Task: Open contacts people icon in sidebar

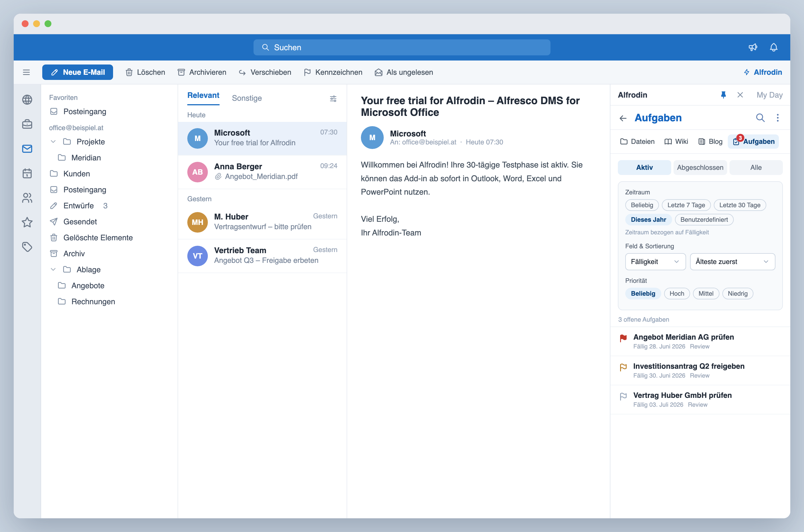Action: click(x=27, y=198)
